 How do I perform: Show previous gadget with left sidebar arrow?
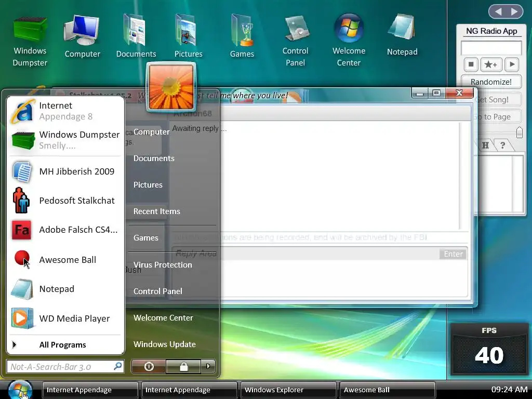tap(498, 11)
